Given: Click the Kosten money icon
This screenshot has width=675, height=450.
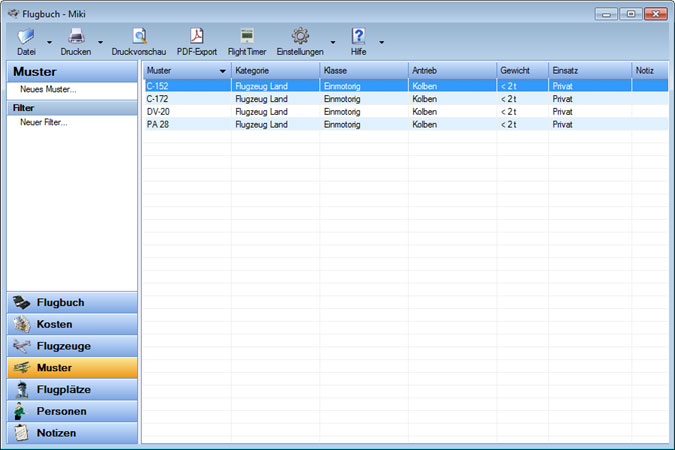Looking at the screenshot, I should tap(22, 324).
